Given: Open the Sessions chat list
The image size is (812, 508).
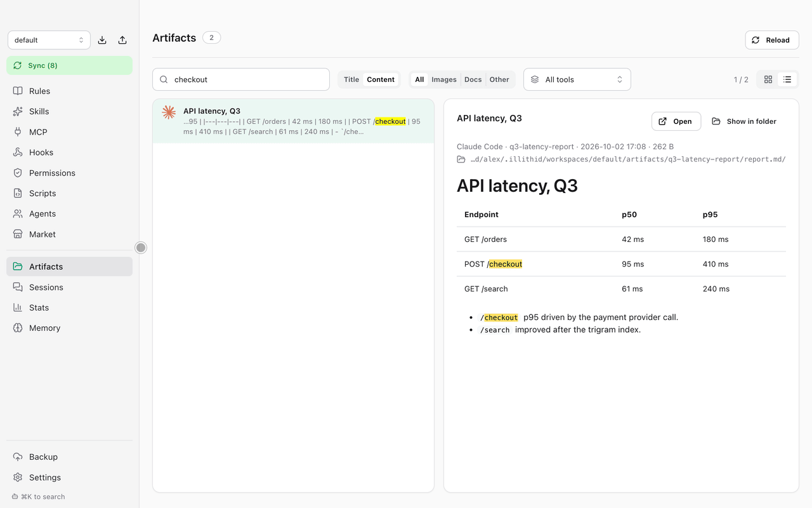Looking at the screenshot, I should (69, 287).
